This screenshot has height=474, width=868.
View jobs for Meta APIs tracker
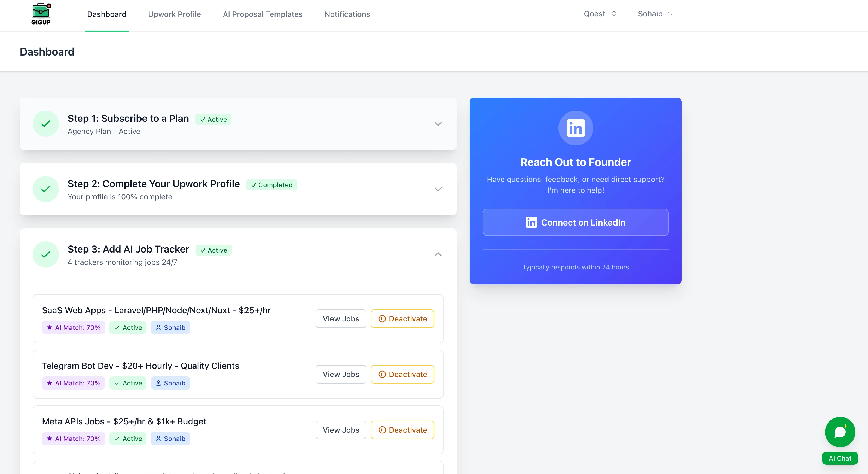pyautogui.click(x=341, y=430)
